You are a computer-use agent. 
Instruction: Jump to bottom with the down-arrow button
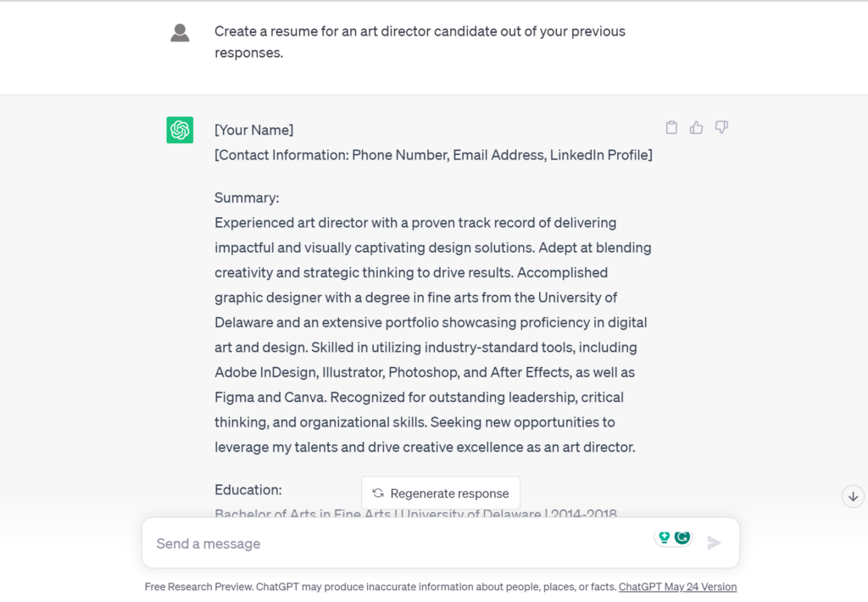tap(853, 496)
